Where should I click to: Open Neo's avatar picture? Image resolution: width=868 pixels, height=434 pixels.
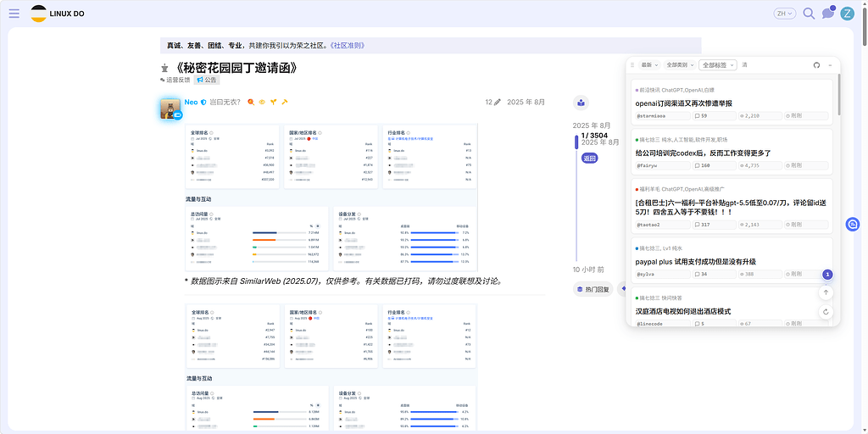(170, 108)
